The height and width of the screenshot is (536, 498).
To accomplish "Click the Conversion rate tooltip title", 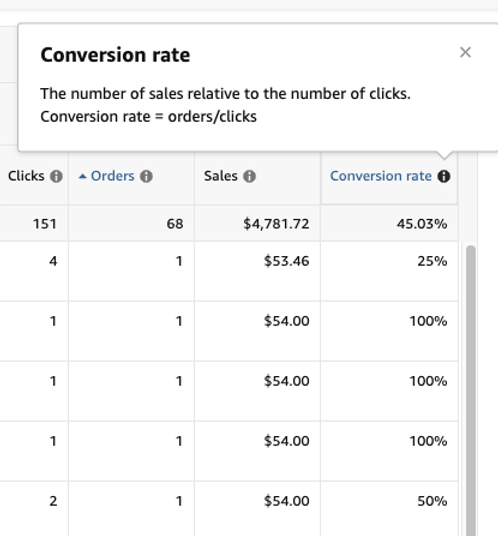I will 115,55.
